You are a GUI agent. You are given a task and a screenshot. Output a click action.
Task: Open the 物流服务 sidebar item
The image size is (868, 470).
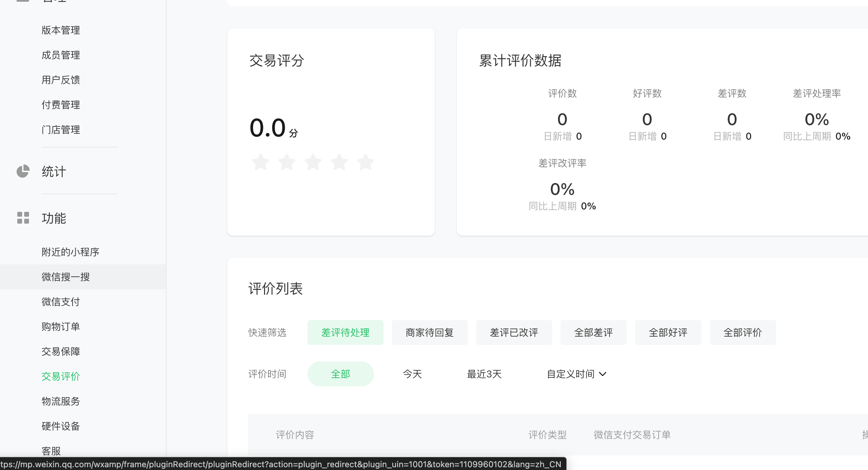tap(61, 401)
